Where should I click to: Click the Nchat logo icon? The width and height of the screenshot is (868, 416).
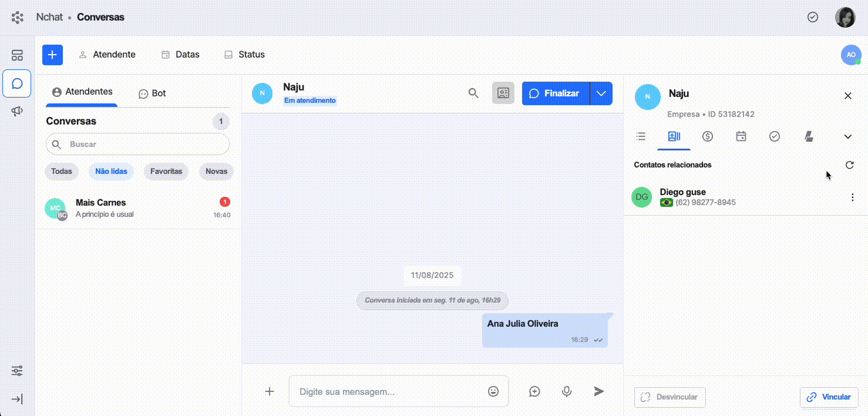click(18, 17)
